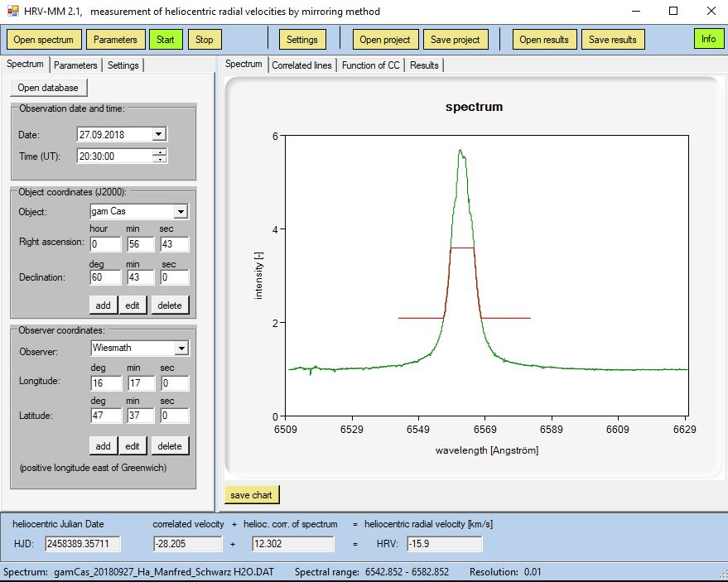728x582 pixels.
Task: Open Settings from the toolbar
Action: 302,40
